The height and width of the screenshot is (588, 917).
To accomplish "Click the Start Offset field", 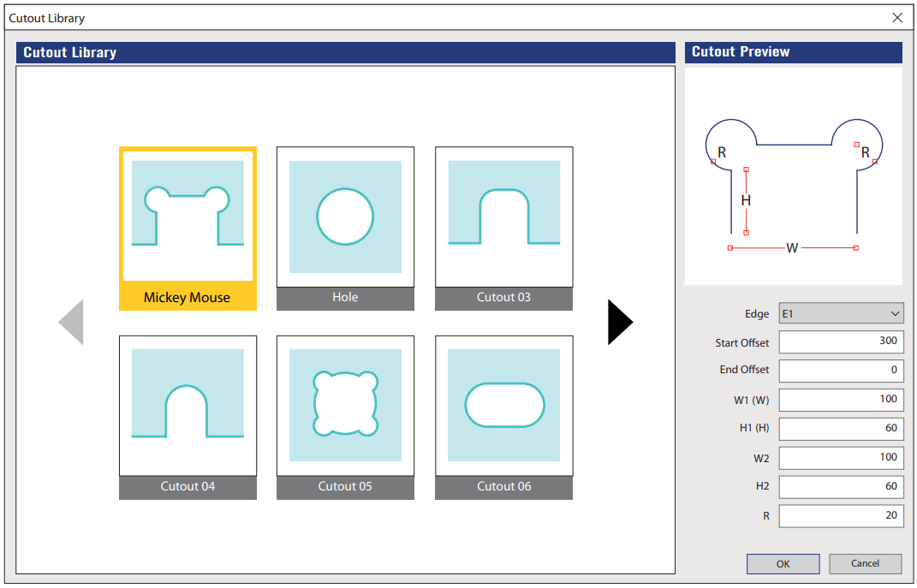I will (841, 342).
